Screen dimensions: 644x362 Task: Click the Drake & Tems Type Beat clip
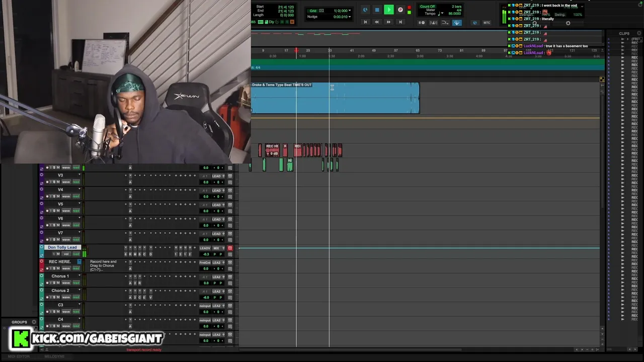click(335, 98)
